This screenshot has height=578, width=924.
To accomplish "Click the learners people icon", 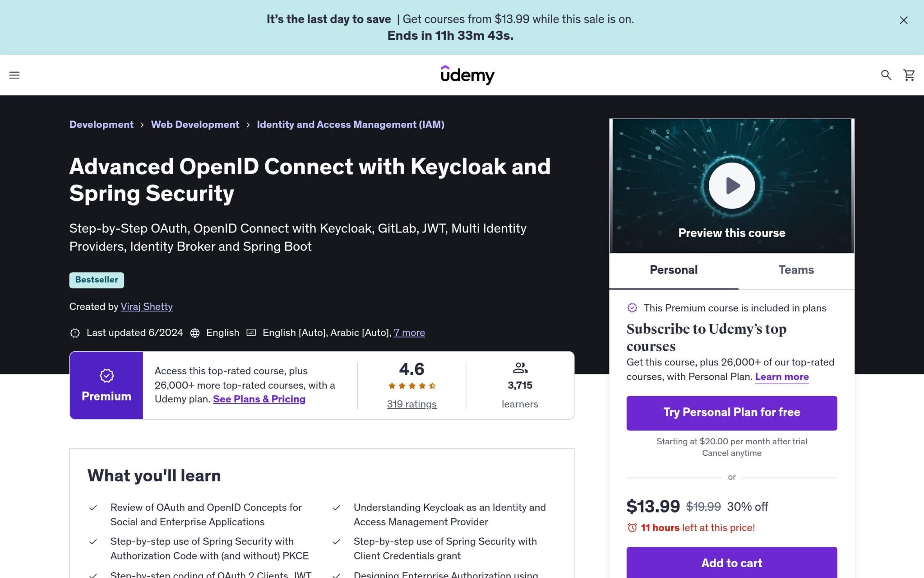I will pos(520,368).
